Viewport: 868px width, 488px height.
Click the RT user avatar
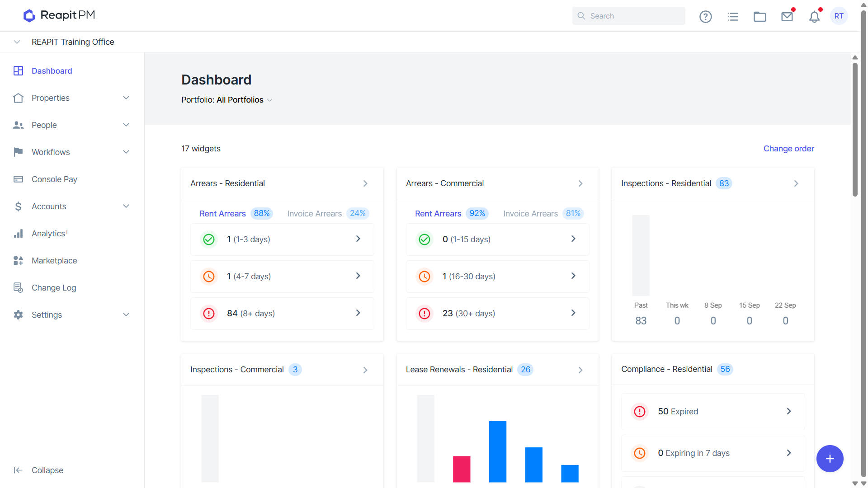point(839,16)
